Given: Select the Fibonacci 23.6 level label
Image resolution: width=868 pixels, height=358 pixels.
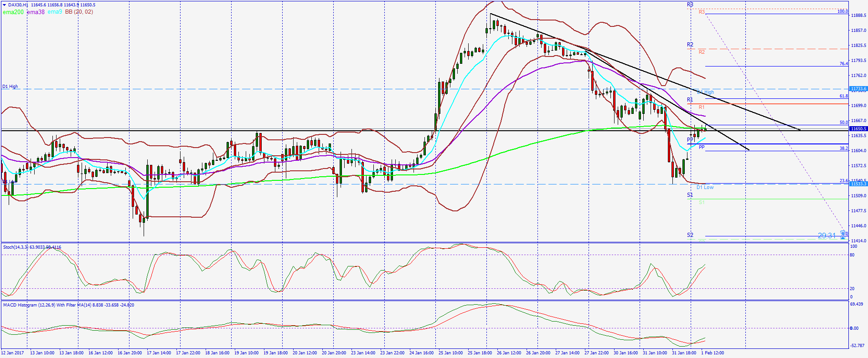Looking at the screenshot, I should point(844,181).
